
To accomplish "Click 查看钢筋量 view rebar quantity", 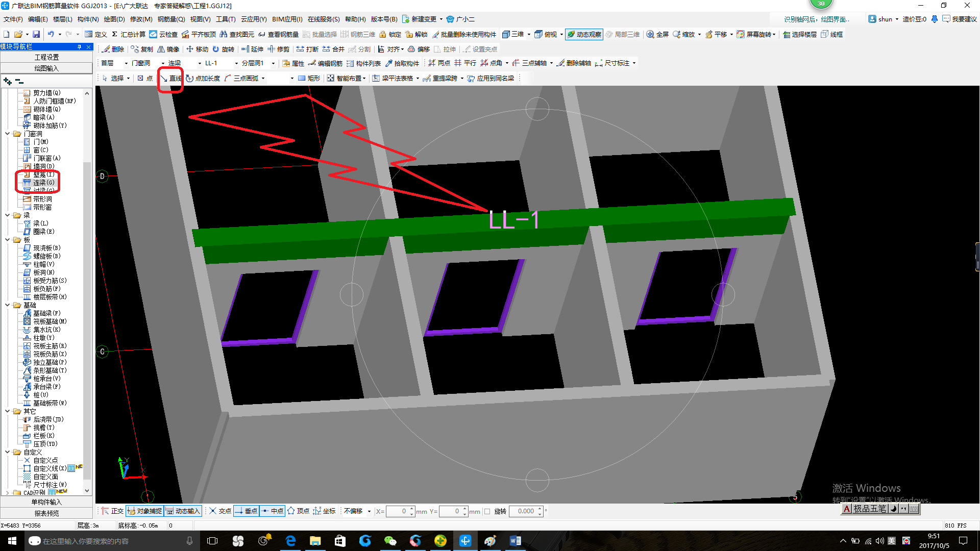I will pos(278,34).
